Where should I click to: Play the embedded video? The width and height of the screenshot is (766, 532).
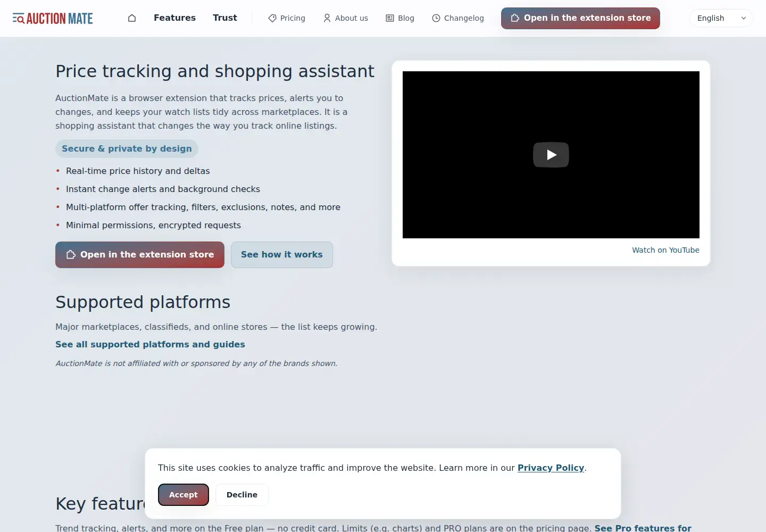point(551,155)
